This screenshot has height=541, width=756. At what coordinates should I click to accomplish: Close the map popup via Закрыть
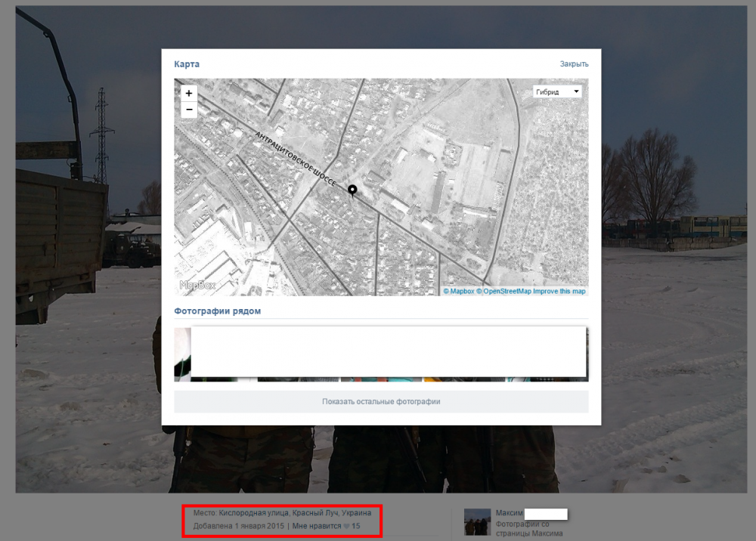(574, 64)
